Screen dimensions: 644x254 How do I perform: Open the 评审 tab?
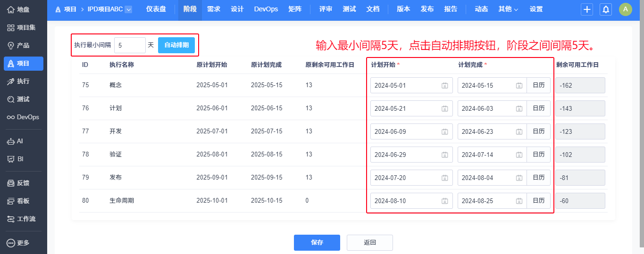pyautogui.click(x=326, y=9)
